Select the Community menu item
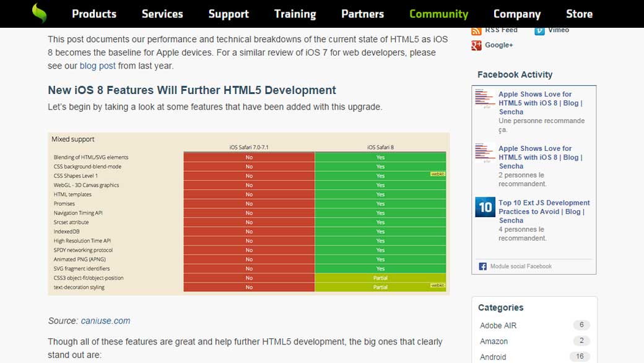The height and width of the screenshot is (363, 644). tap(438, 14)
